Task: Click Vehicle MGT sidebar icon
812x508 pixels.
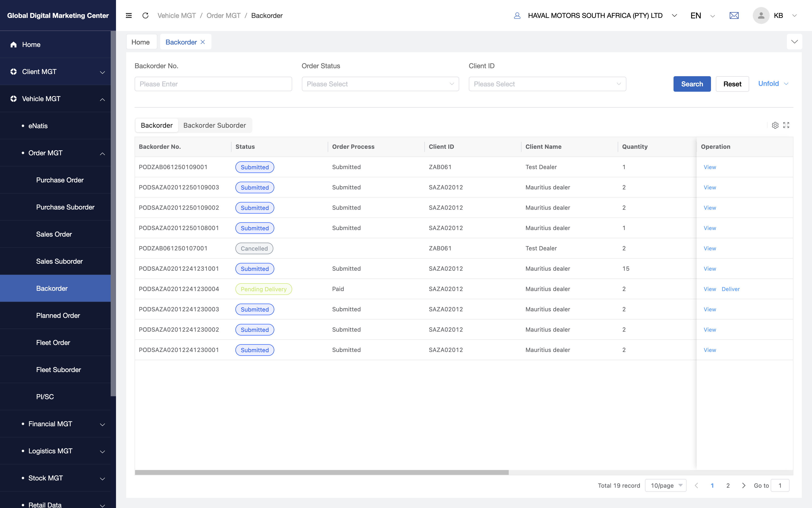Action: pos(14,99)
